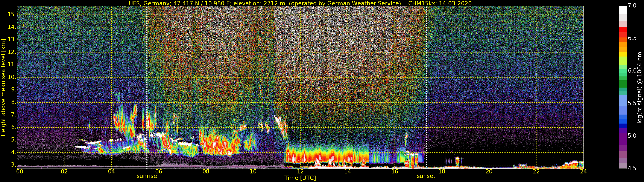
Task: Click the "00" time axis tick label
Action: 20,172
